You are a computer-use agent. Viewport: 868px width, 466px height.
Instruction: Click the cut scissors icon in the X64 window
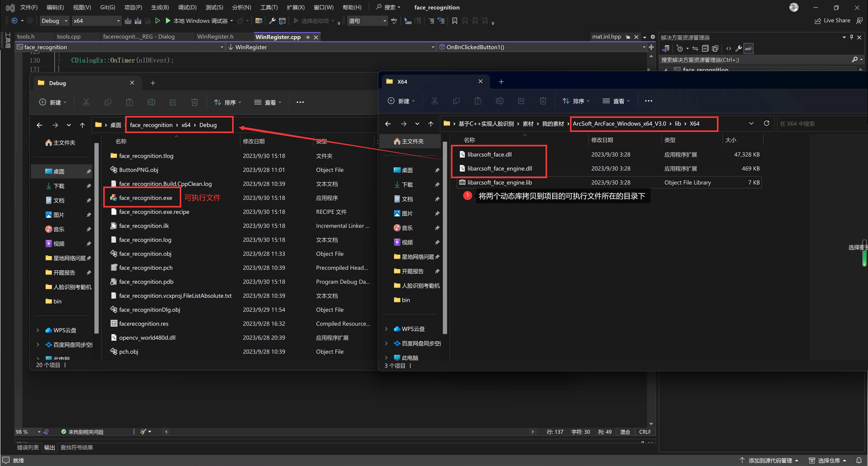pos(434,101)
